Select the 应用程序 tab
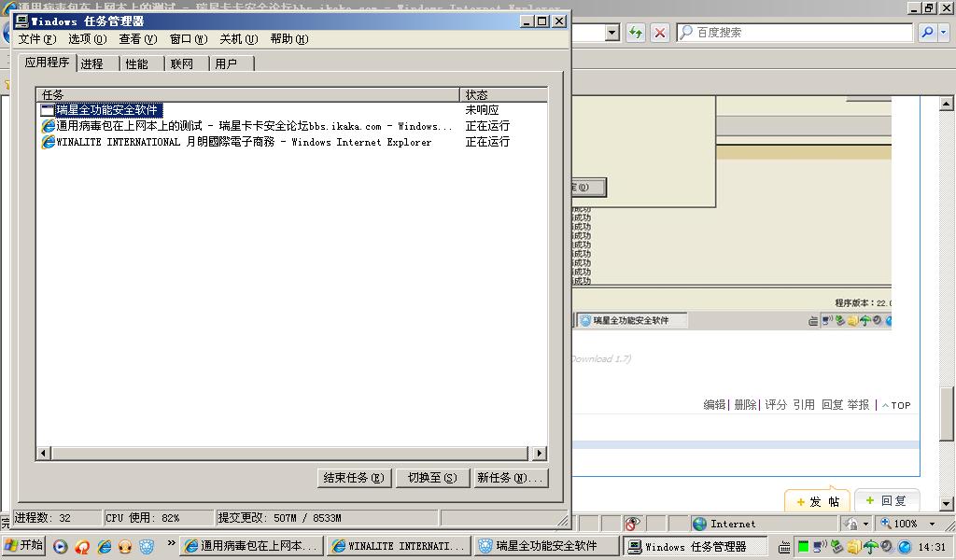This screenshot has height=560, width=956. (x=47, y=63)
